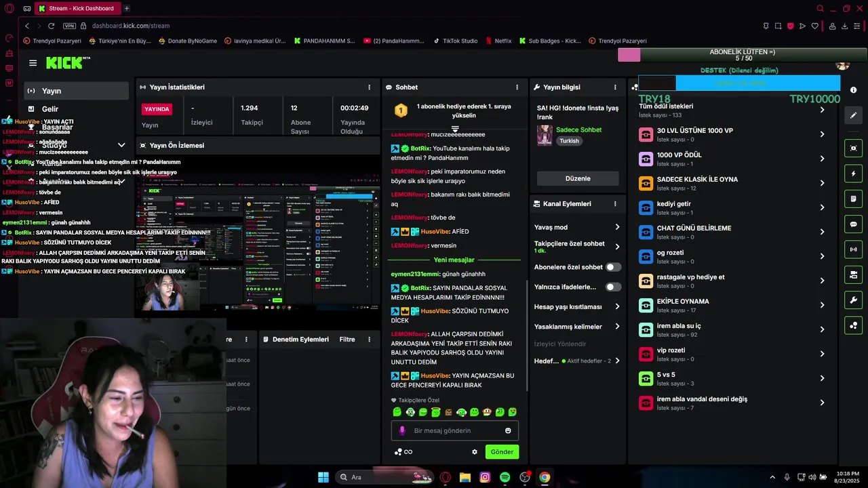Toggle Abonelere özel sohbet switch
Viewport: 868px width, 488px height.
click(613, 267)
